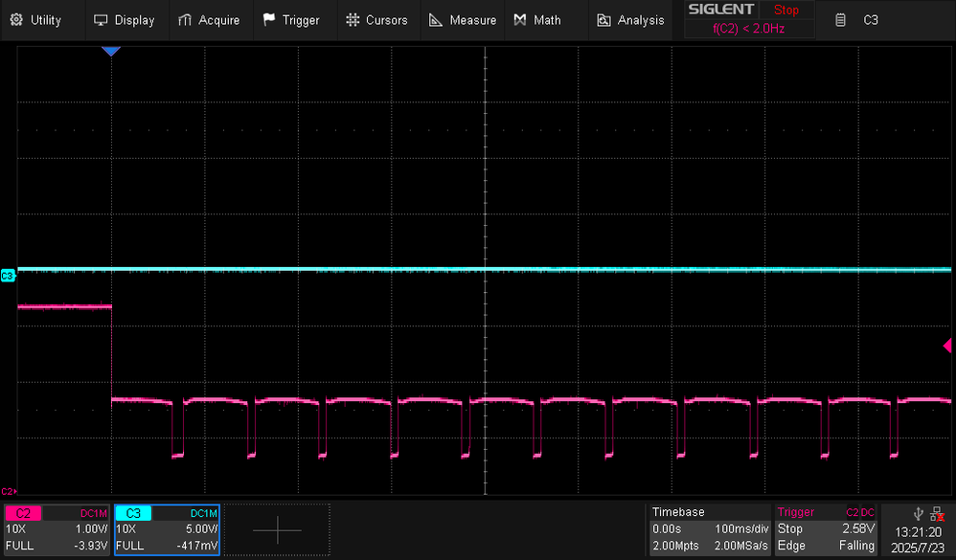Open the Analysis menu

point(630,20)
